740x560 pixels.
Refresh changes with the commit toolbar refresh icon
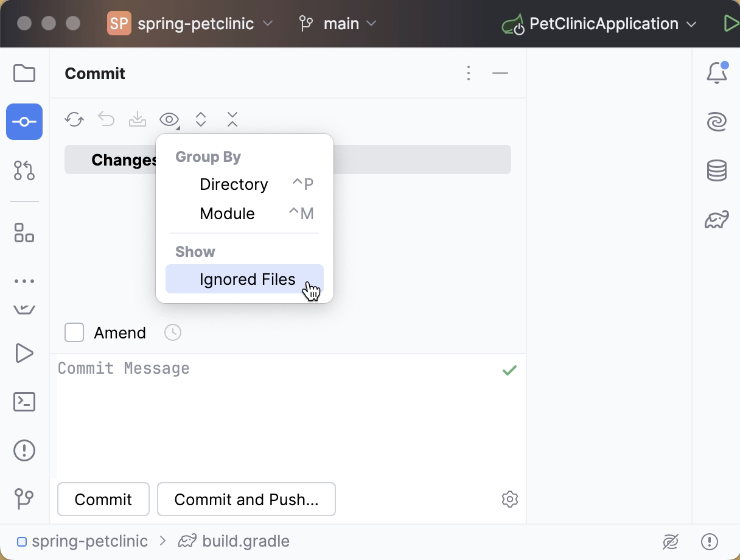point(74,119)
